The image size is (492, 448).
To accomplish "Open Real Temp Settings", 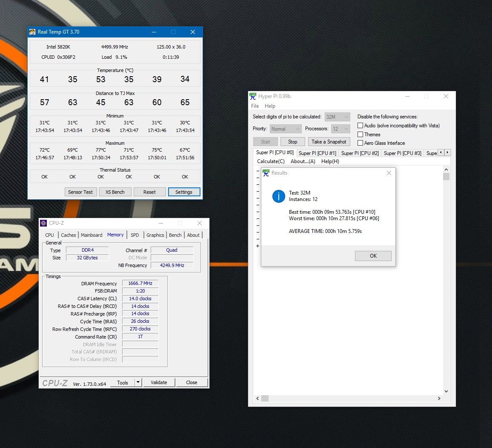I will [184, 192].
